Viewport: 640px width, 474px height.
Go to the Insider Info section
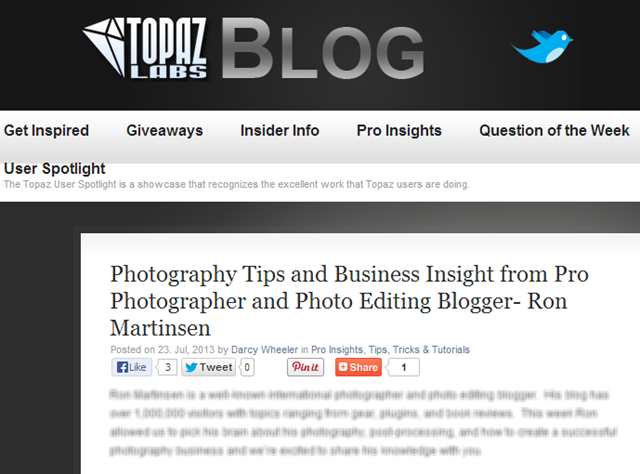[x=280, y=131]
